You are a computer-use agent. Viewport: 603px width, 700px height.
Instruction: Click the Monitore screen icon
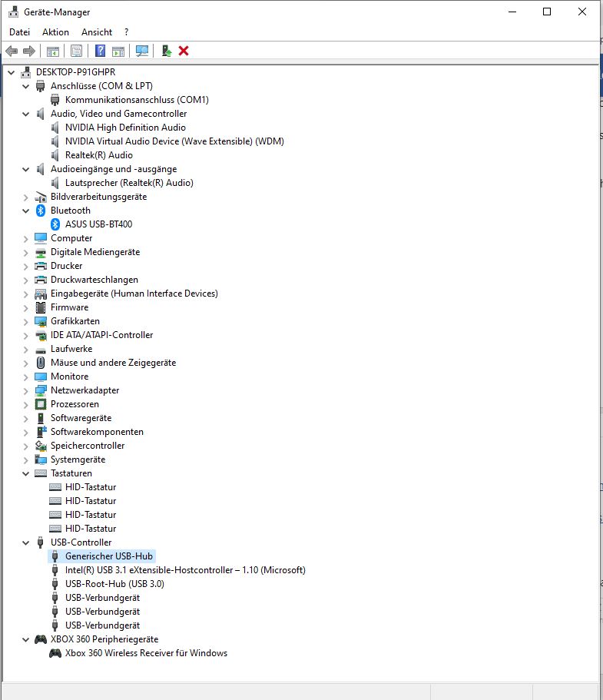coord(41,377)
